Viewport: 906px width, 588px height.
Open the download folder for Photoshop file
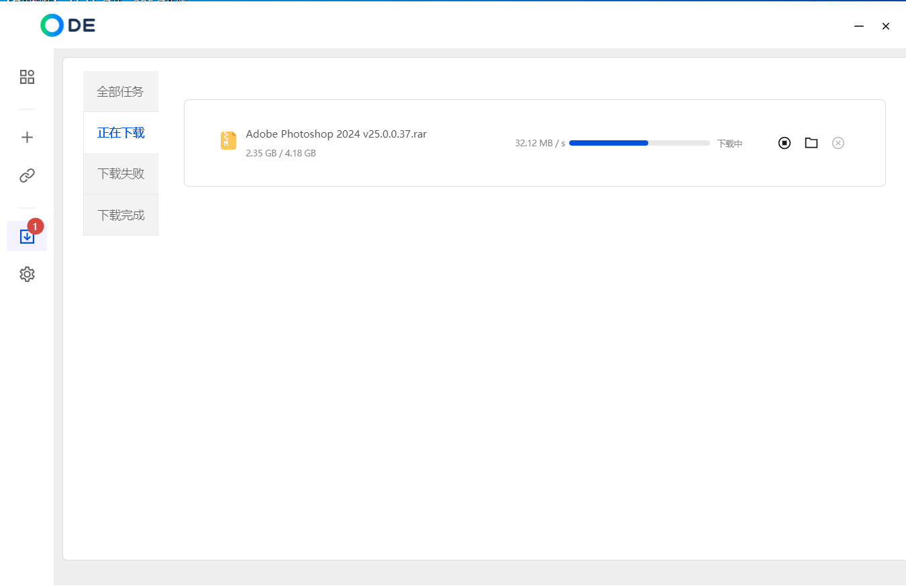811,143
